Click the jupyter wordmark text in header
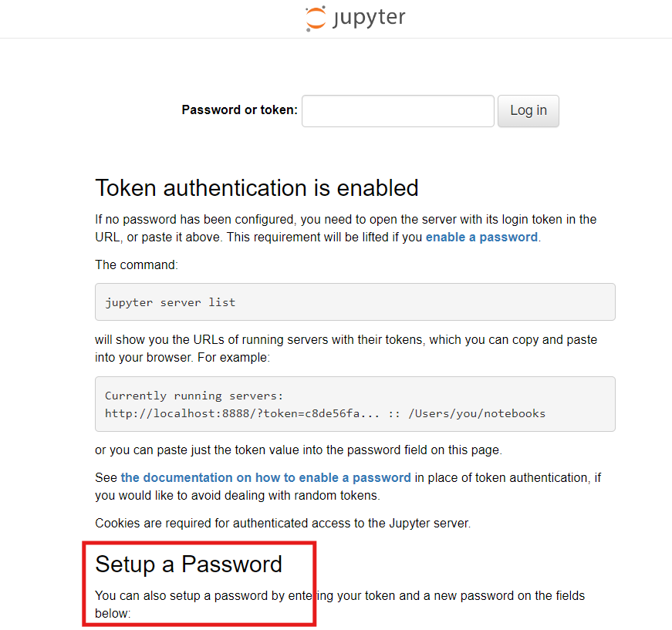The height and width of the screenshot is (630, 672). pyautogui.click(x=369, y=18)
